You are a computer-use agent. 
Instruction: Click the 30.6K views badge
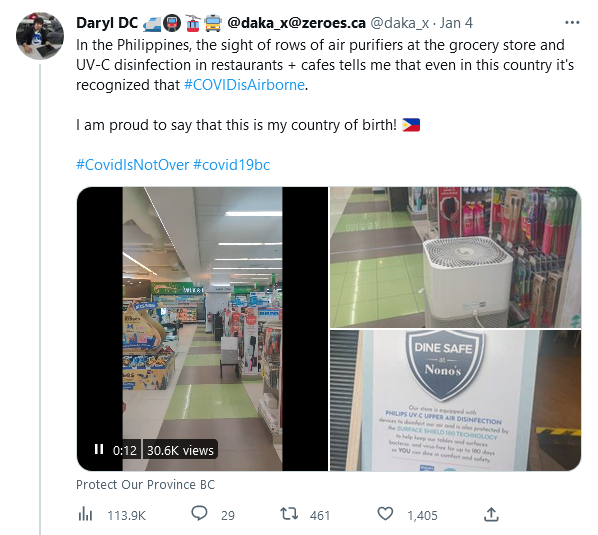click(180, 450)
